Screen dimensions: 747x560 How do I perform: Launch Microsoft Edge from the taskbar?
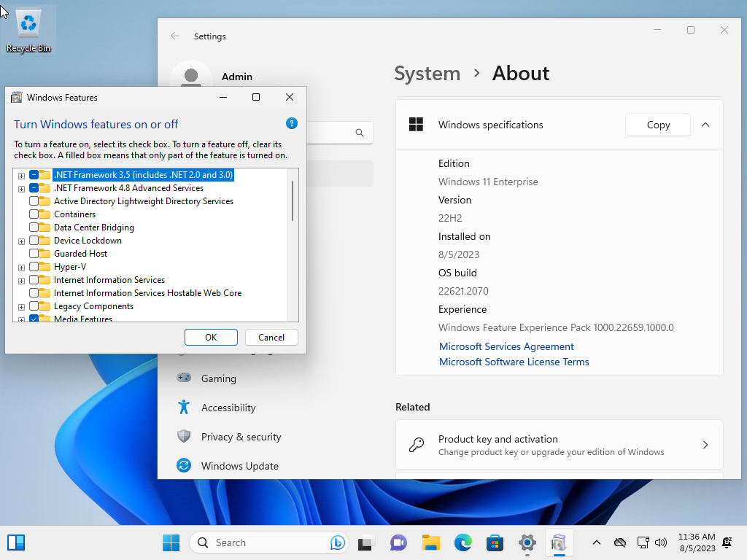point(463,542)
